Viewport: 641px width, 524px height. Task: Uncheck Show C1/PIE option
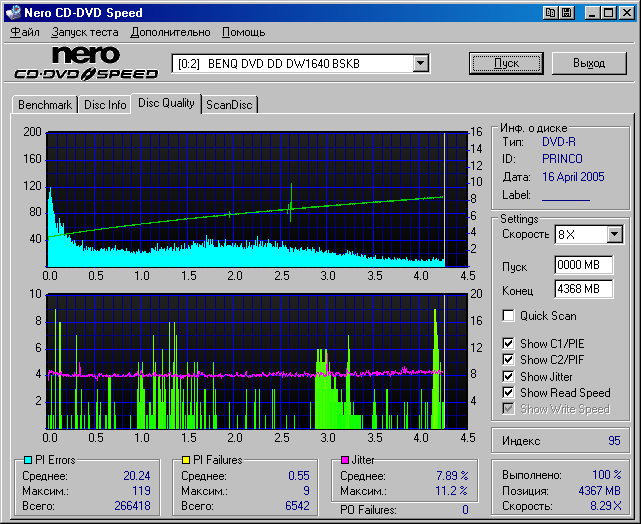click(x=509, y=344)
